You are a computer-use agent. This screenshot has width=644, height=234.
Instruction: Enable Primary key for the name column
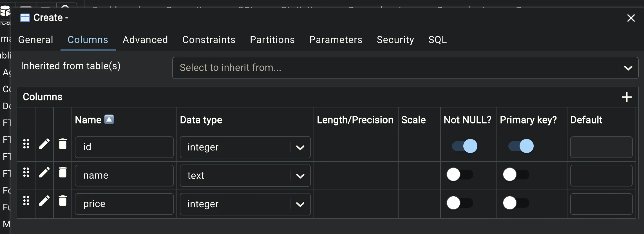[516, 175]
